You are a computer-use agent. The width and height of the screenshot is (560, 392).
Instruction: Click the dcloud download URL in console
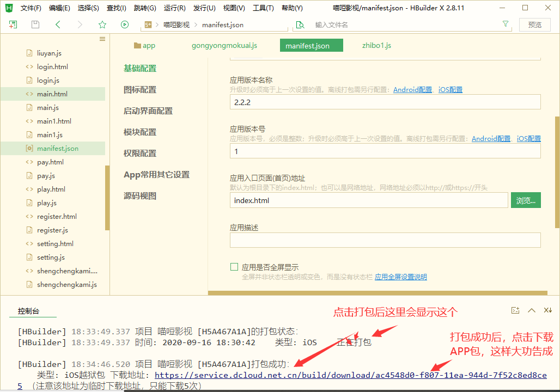351,375
